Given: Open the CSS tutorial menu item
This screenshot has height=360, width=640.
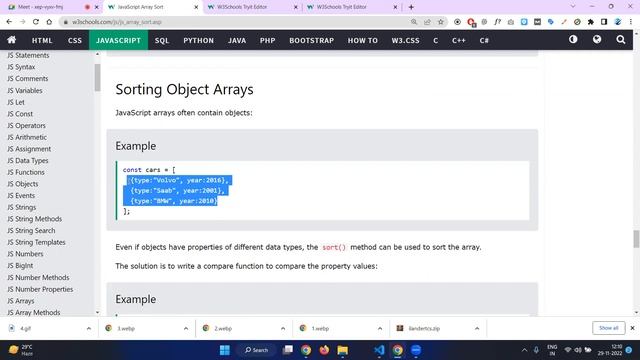Looking at the screenshot, I should 75,40.
